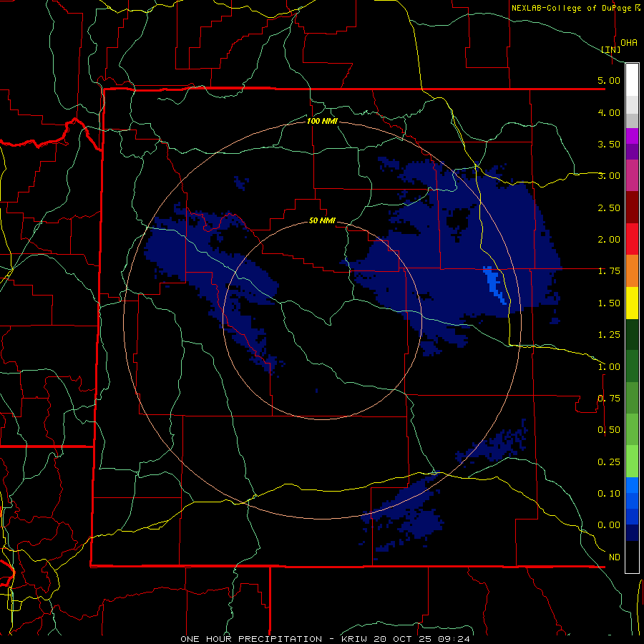The height and width of the screenshot is (644, 644).
Task: Click the ND no-data label
Action: click(615, 557)
